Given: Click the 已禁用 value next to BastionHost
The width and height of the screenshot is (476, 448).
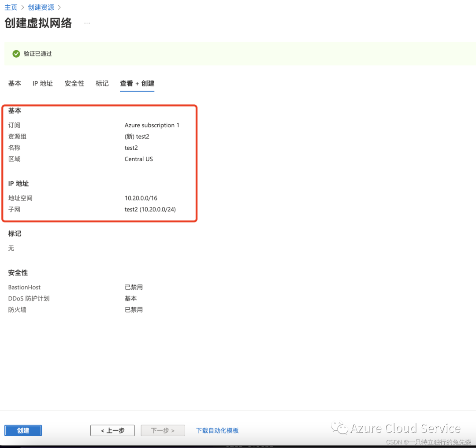Looking at the screenshot, I should (134, 287).
